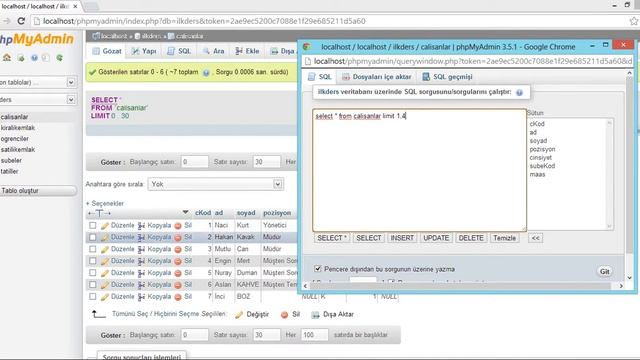
Task: Click the help icon in the green result message
Action: pyautogui.click(x=206, y=73)
